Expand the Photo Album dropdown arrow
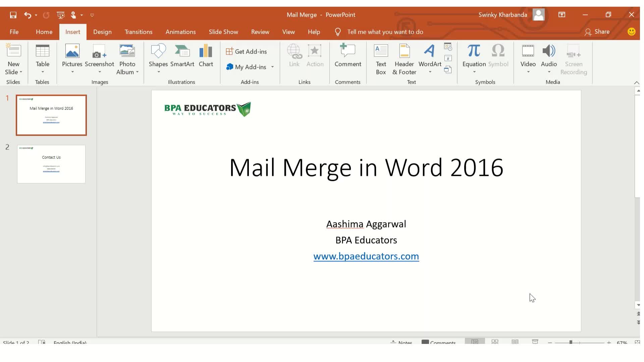This screenshot has height=362, width=644. 137,72
